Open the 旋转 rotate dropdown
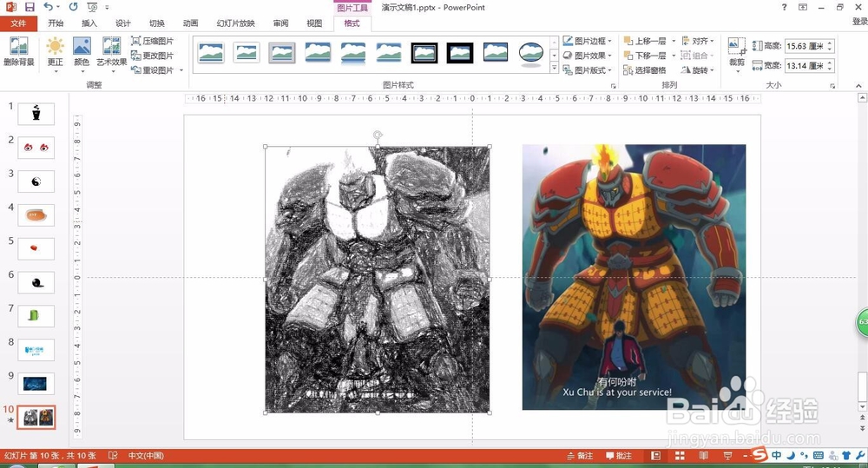 pyautogui.click(x=698, y=70)
